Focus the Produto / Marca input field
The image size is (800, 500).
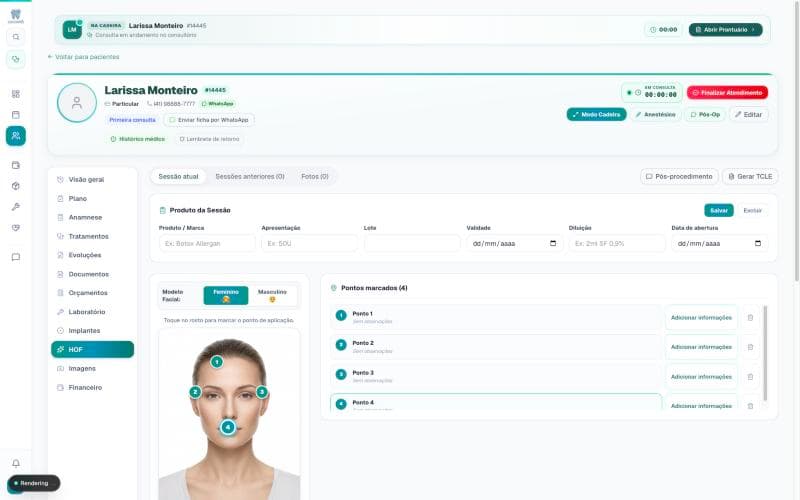(x=207, y=243)
